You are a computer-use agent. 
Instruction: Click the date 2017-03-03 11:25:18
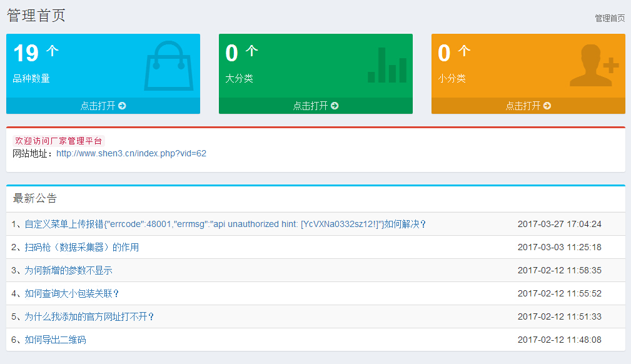[x=559, y=247]
